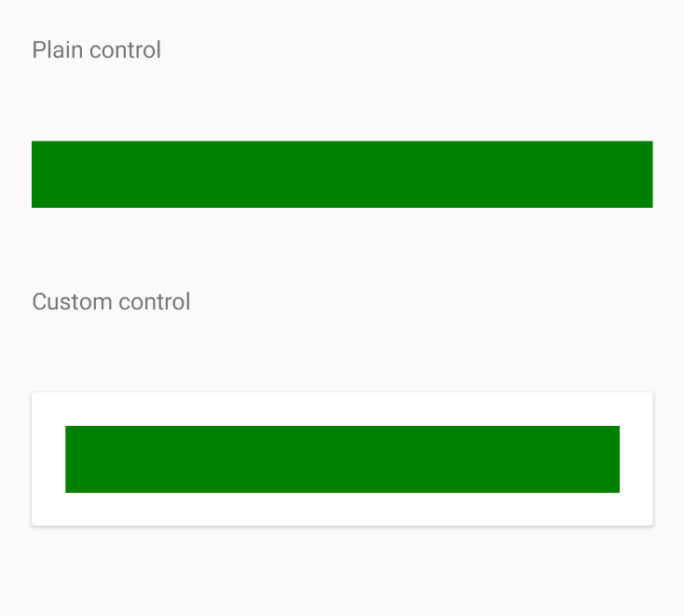Image resolution: width=684 pixels, height=616 pixels.
Task: Pick the green fill of the custom control
Action: point(342,459)
